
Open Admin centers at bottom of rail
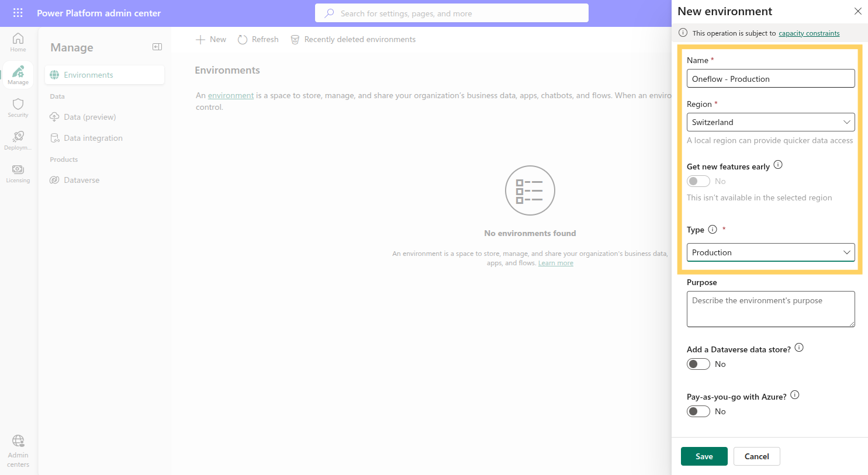[18, 450]
